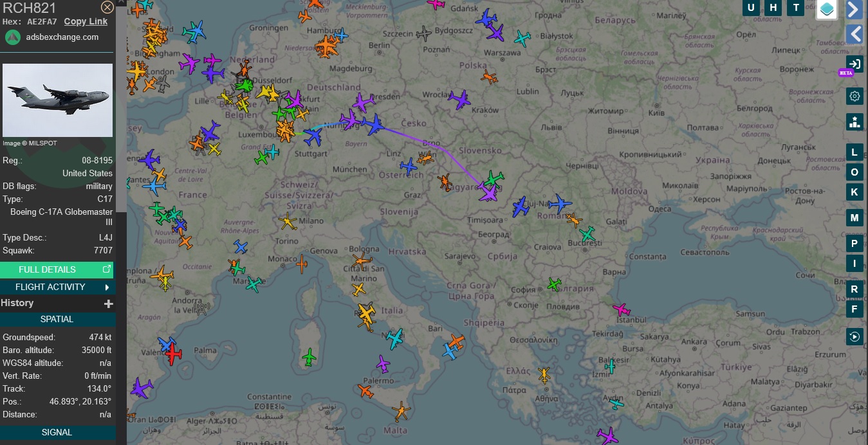
Task: Toggle the H map button
Action: (773, 8)
